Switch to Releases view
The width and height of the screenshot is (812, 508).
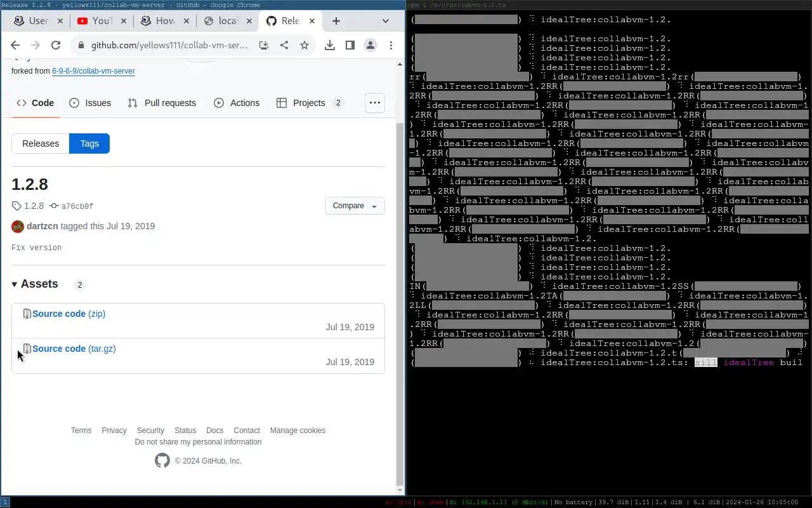(x=41, y=144)
